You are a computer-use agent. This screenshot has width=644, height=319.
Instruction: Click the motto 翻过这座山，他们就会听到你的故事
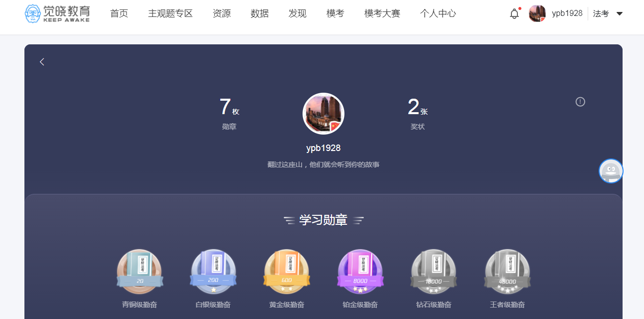click(323, 164)
